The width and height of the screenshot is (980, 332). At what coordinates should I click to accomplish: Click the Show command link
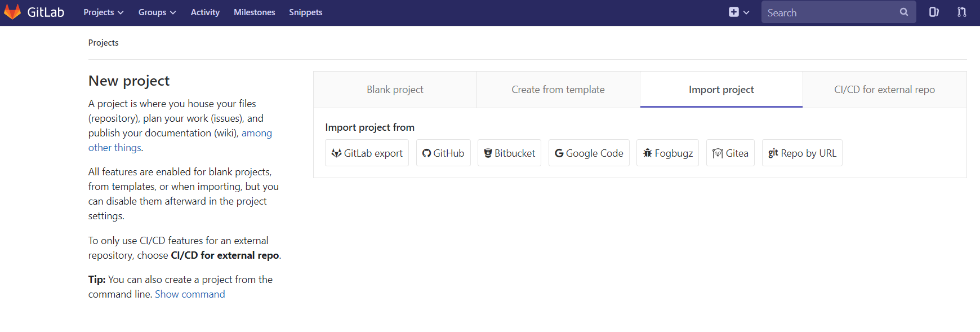coord(190,294)
